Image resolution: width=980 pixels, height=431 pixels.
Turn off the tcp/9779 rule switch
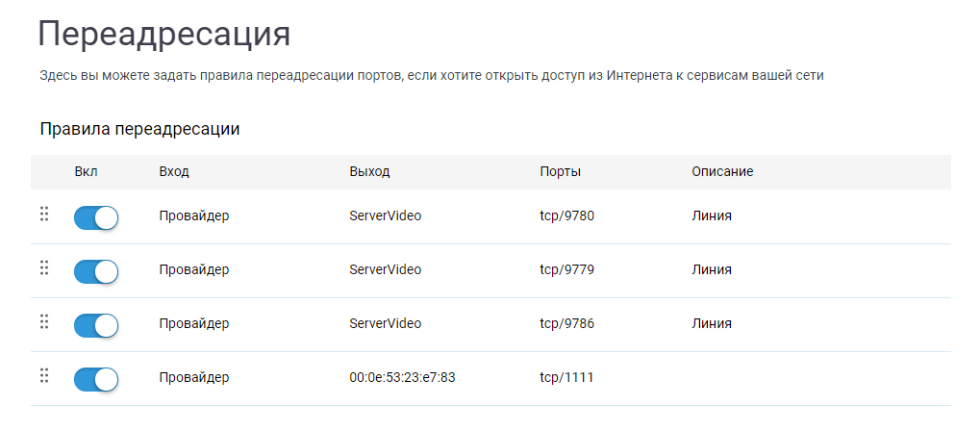pyautogui.click(x=95, y=271)
